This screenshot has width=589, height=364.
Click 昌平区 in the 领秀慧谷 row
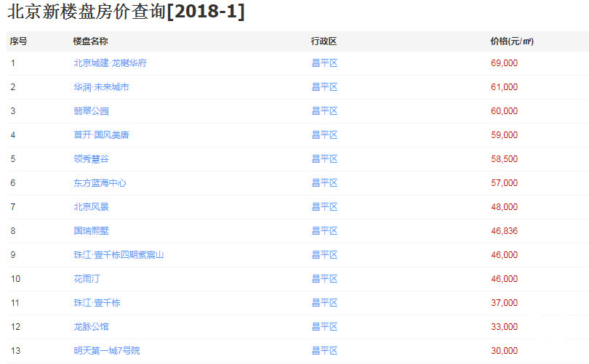pos(325,159)
